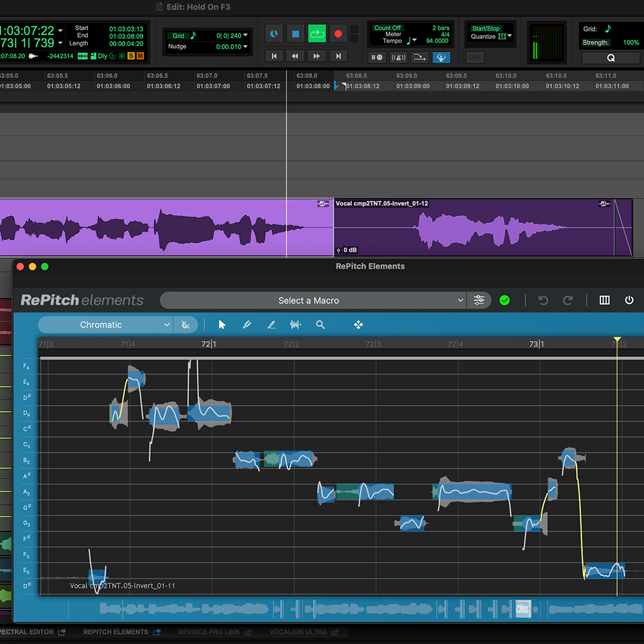
Task: Stop playback in transport
Action: 295,33
